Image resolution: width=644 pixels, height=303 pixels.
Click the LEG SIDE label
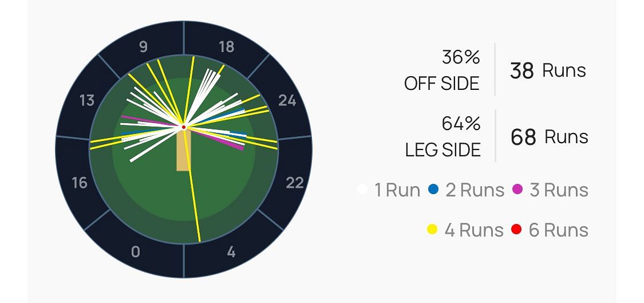(442, 150)
